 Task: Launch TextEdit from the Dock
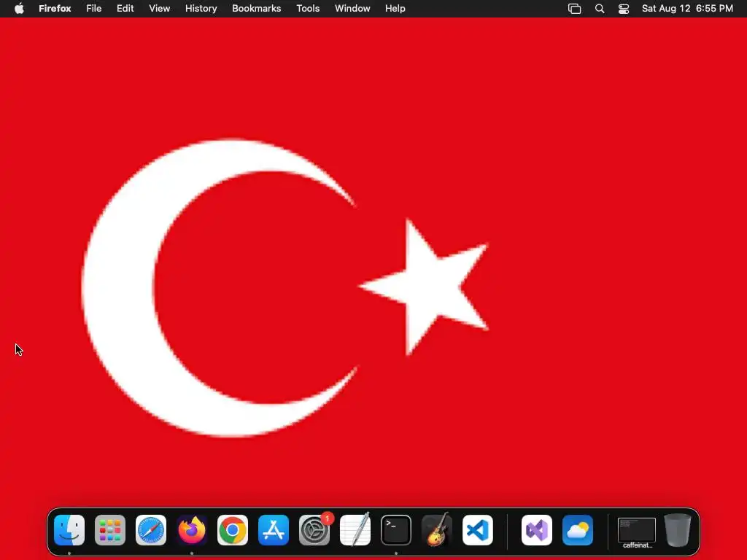(x=355, y=530)
